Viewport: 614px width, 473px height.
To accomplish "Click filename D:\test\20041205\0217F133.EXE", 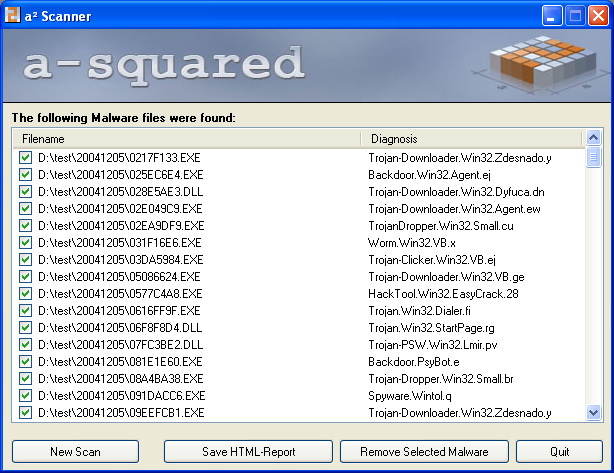I will (x=119, y=158).
